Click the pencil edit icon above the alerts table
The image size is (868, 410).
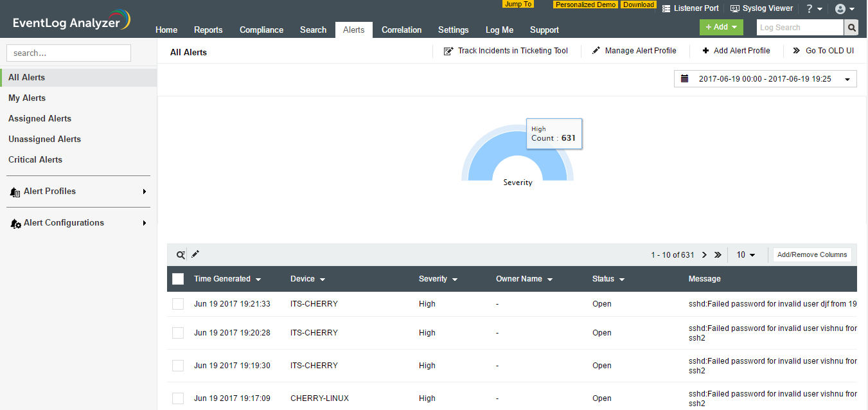(195, 254)
